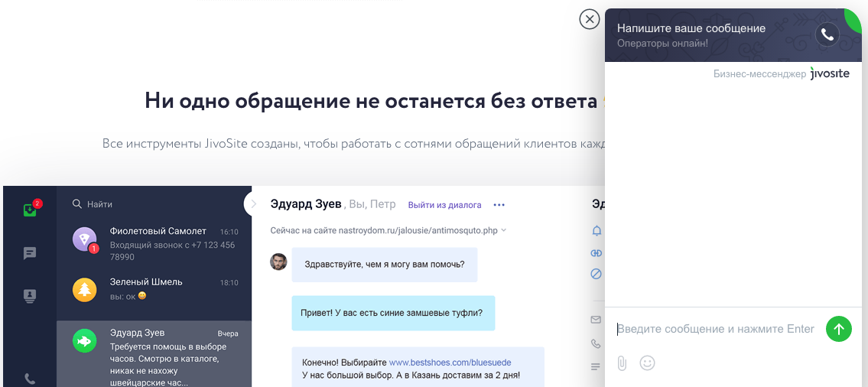The image size is (868, 387).
Task: Select the Эдуард Зуев conversation in list
Action: tap(154, 354)
